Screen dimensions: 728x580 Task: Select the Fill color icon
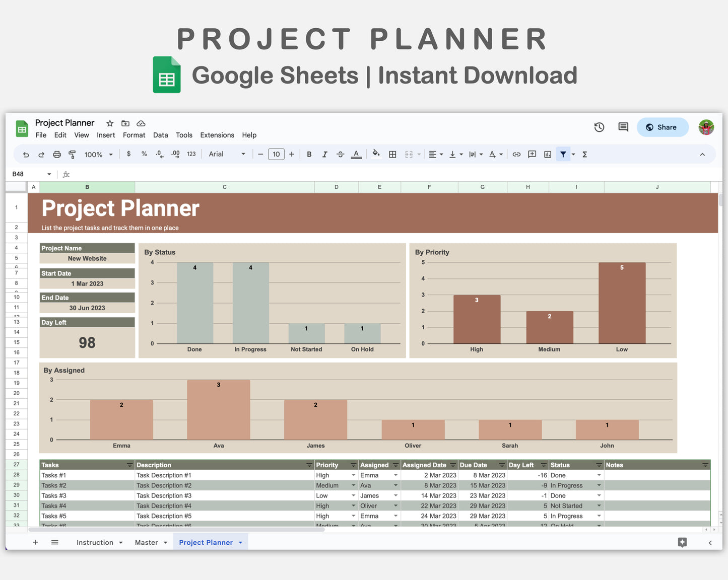(376, 154)
